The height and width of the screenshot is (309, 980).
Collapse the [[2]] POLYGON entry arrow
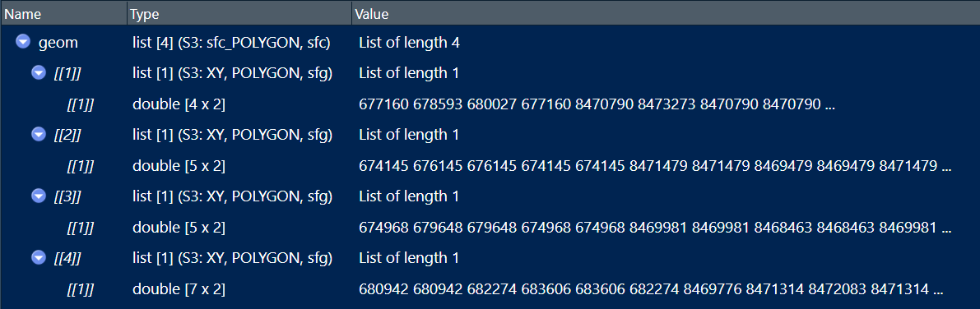(x=39, y=134)
